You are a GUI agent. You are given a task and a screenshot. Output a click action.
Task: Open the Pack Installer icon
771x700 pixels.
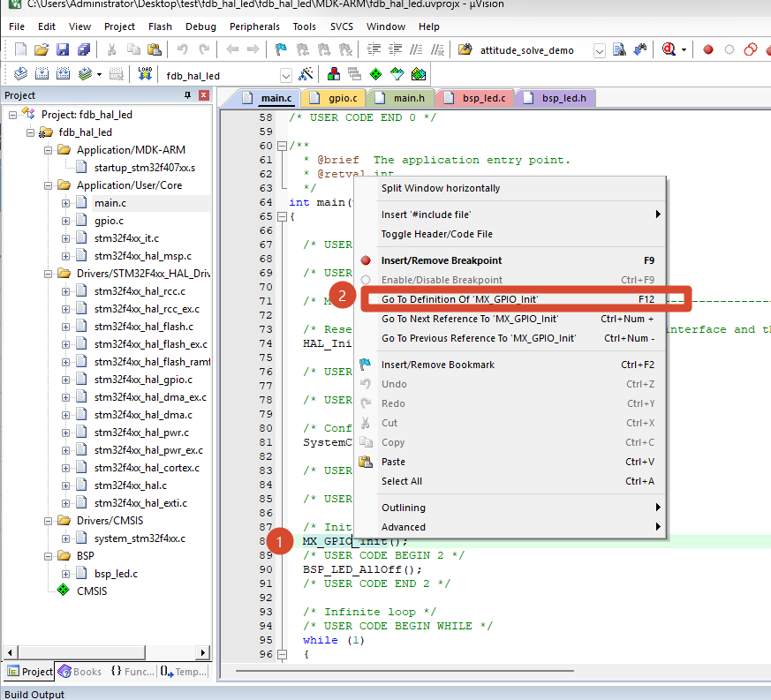[419, 74]
